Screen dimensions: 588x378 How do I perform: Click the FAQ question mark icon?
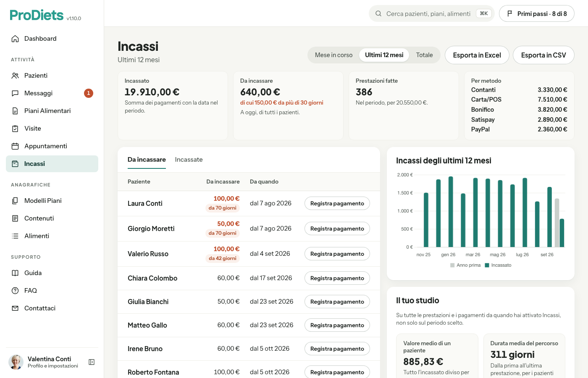click(x=15, y=291)
